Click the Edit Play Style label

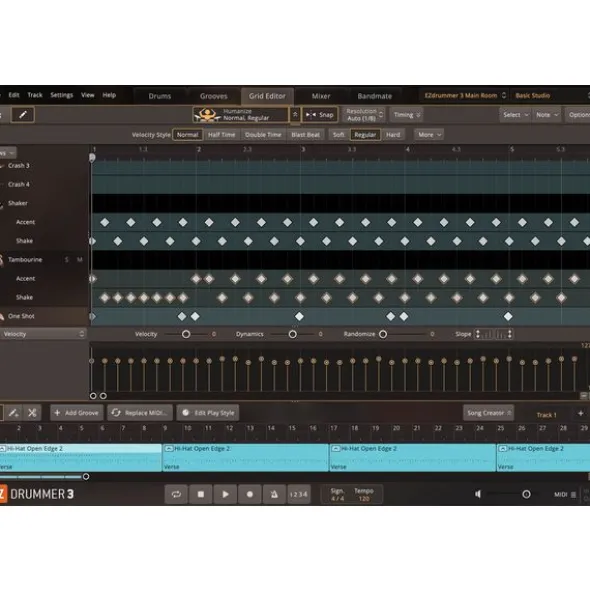click(x=214, y=413)
